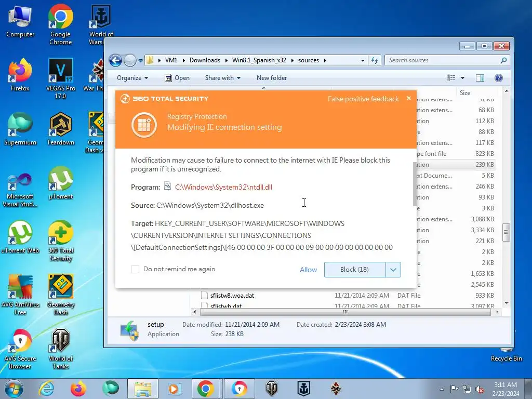Open address bar previous locations dropdown
This screenshot has width=532, height=399.
[363, 60]
